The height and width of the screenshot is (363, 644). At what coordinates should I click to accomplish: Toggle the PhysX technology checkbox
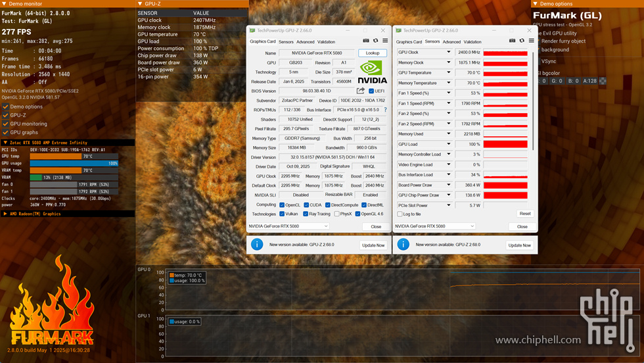coord(335,214)
